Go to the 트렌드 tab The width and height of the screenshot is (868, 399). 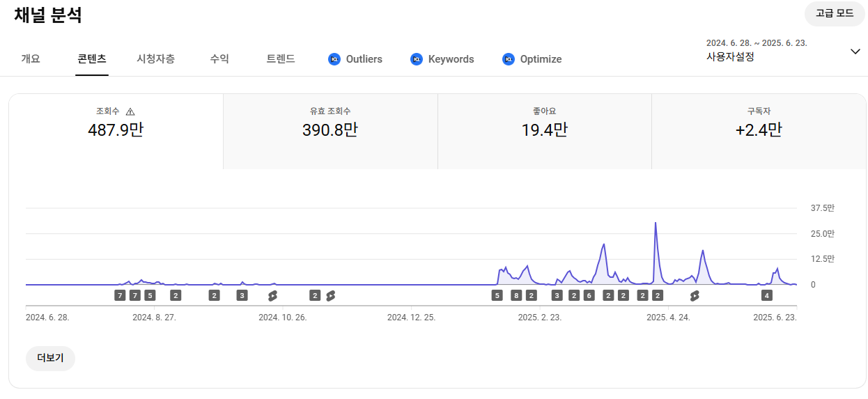(281, 59)
